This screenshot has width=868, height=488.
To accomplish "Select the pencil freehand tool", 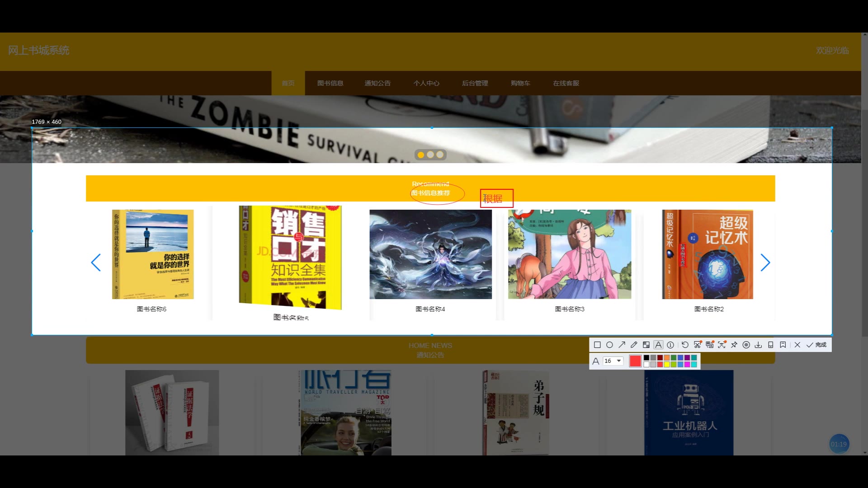I will click(634, 345).
